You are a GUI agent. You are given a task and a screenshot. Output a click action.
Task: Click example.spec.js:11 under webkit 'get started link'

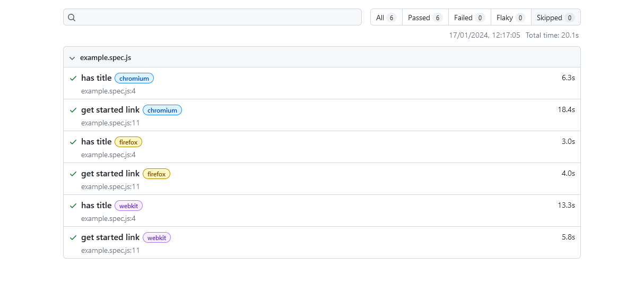tap(110, 250)
